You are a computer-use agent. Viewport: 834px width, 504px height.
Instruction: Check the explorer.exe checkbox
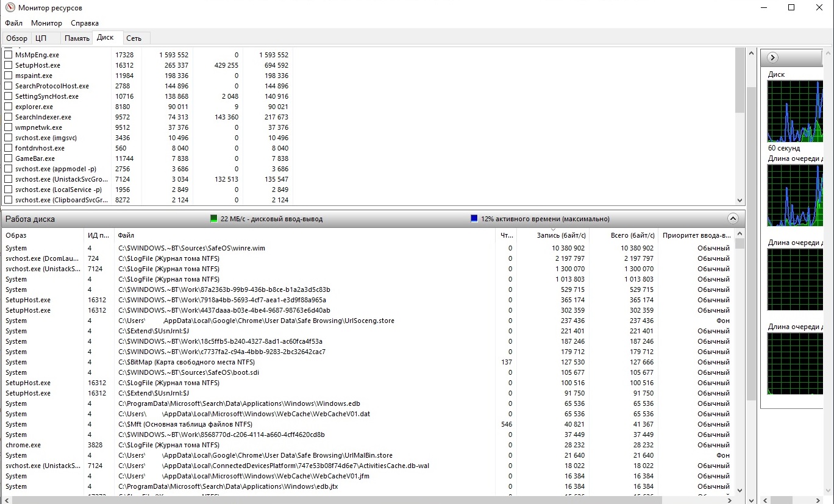tap(9, 107)
